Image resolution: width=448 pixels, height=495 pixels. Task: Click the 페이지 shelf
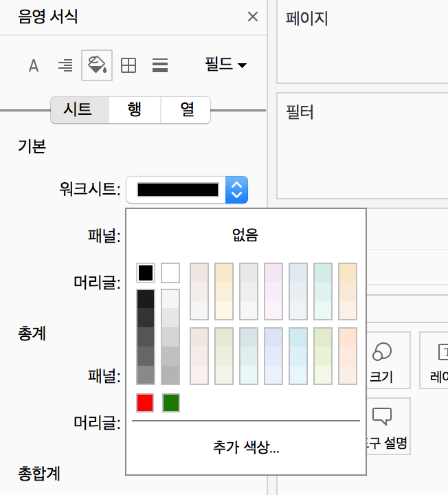point(362,42)
